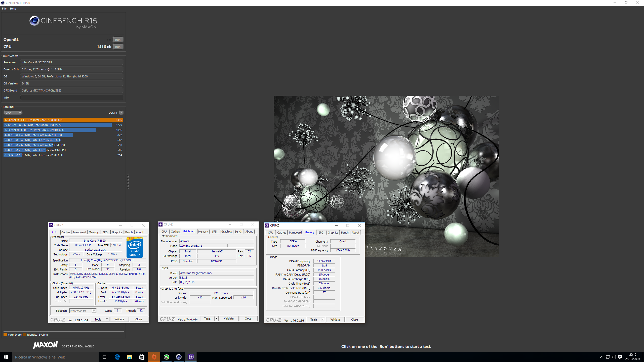
Task: Switch to Mainboard tab in left CPU-Z window
Action: 79,232
